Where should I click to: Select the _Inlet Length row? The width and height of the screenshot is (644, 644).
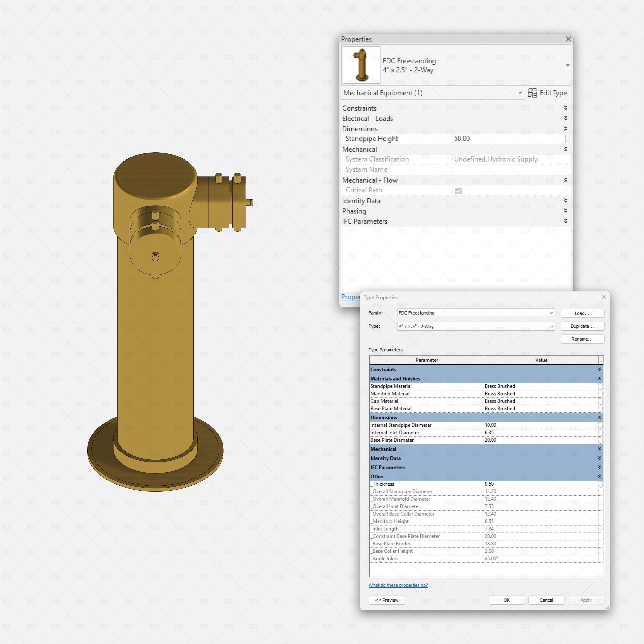coord(486,529)
